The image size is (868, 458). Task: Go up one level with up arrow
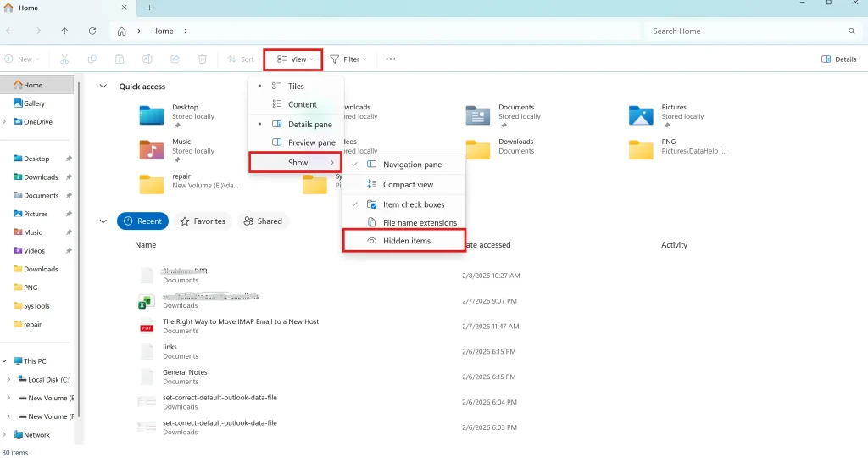click(64, 31)
